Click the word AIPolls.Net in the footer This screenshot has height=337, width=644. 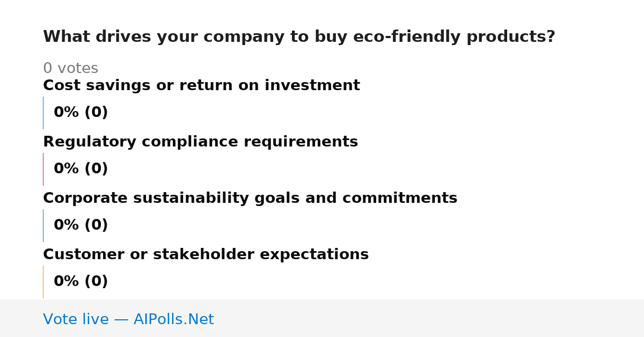(173, 319)
